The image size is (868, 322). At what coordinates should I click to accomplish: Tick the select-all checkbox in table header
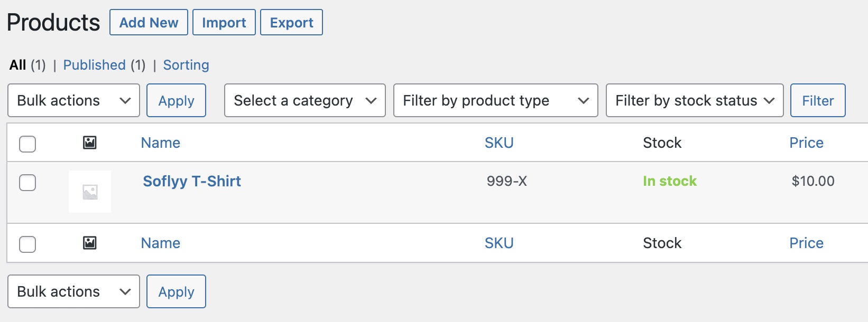point(27,144)
